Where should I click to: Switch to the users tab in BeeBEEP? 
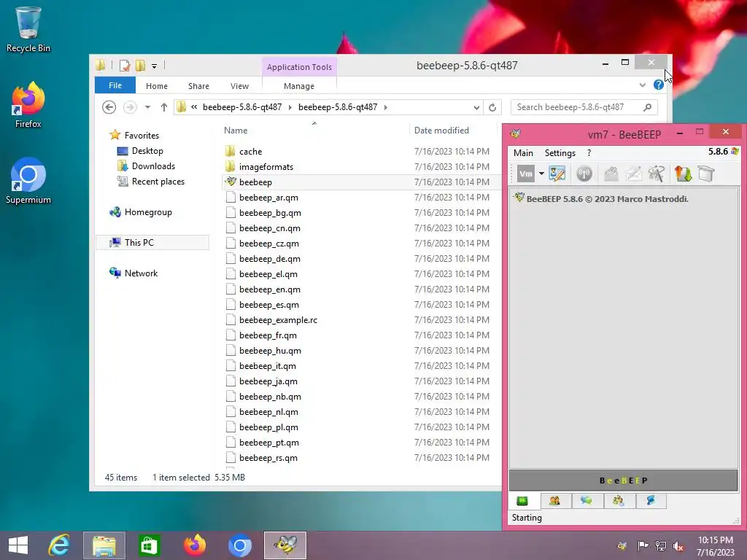pyautogui.click(x=554, y=500)
